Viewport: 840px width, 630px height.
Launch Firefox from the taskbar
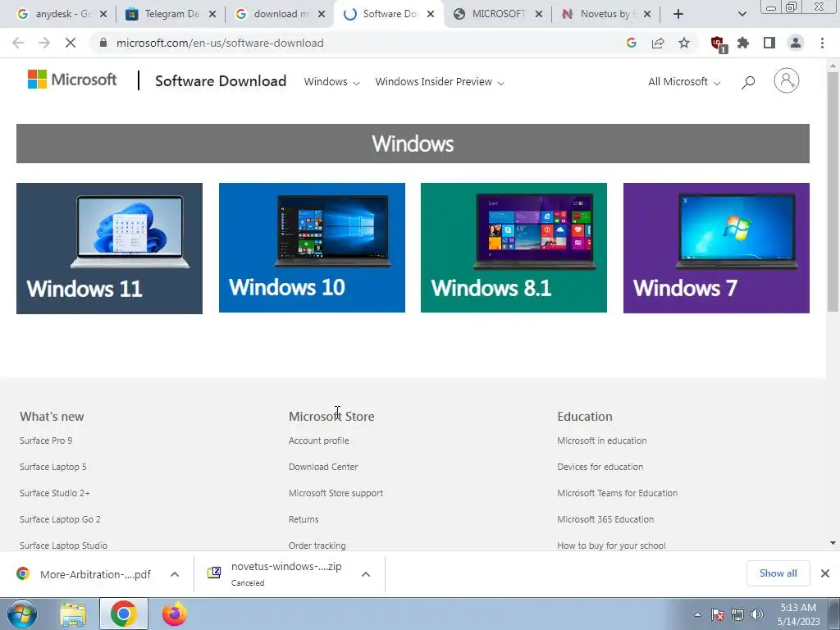175,614
